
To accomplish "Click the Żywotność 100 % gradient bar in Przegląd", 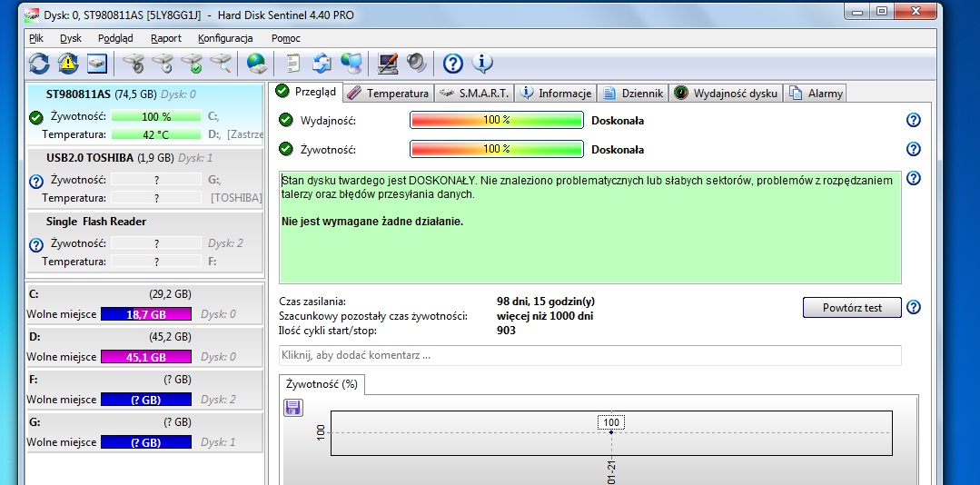I will pos(496,149).
